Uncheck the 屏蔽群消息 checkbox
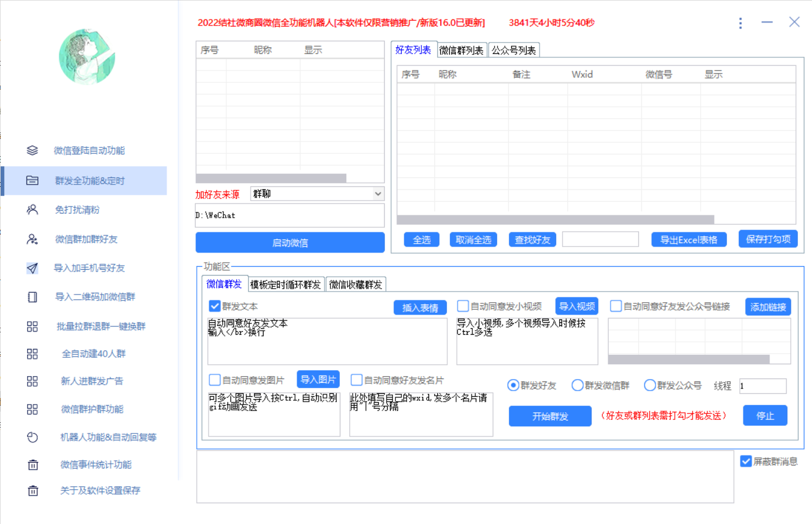Image resolution: width=812 pixels, height=524 pixels. (x=746, y=460)
